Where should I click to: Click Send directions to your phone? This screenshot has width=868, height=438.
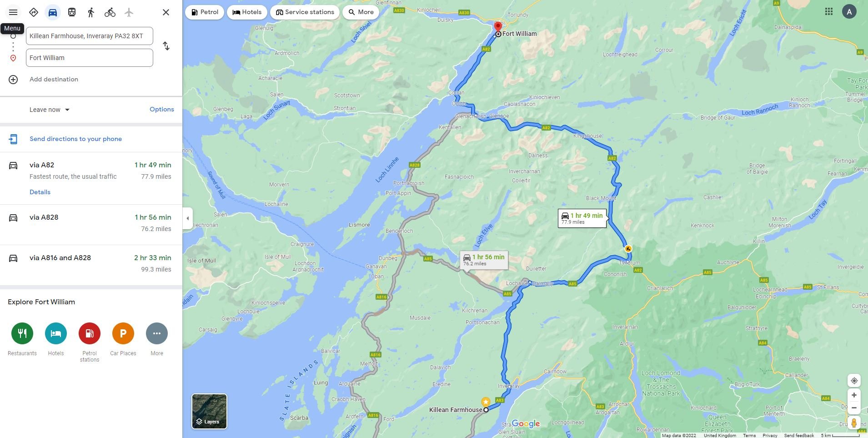tap(75, 139)
